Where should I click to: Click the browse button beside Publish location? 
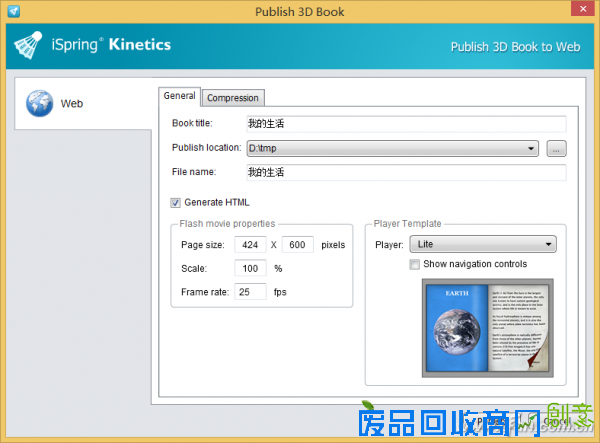[x=557, y=148]
